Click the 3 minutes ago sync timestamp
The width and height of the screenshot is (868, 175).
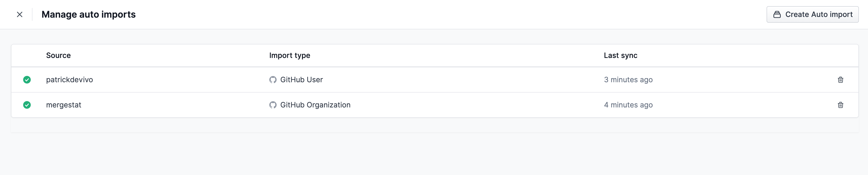tap(628, 80)
